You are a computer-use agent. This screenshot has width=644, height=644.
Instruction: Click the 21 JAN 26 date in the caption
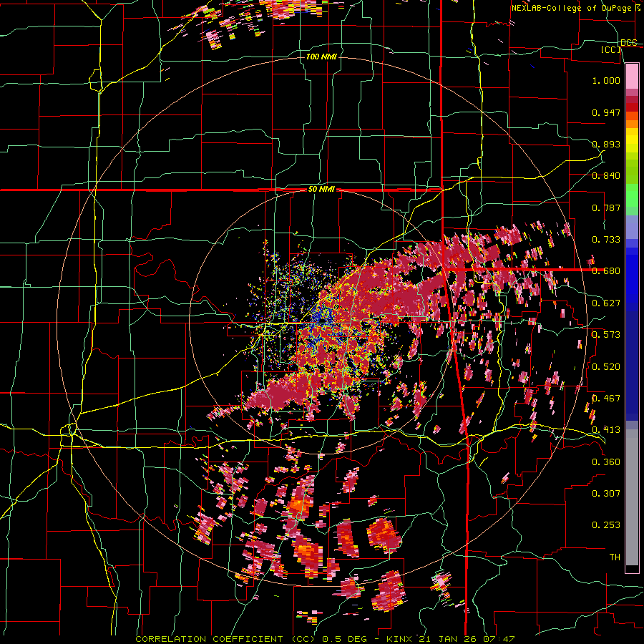click(x=449, y=639)
